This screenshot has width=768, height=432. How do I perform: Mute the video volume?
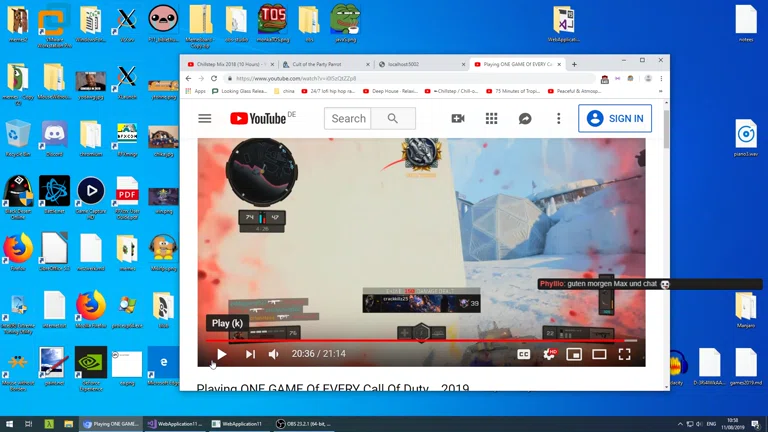274,354
